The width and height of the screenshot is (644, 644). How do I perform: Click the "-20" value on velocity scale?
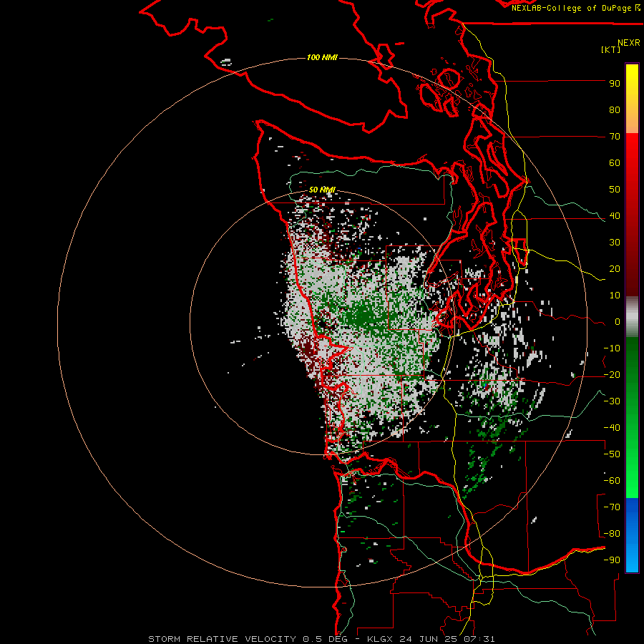click(612, 374)
